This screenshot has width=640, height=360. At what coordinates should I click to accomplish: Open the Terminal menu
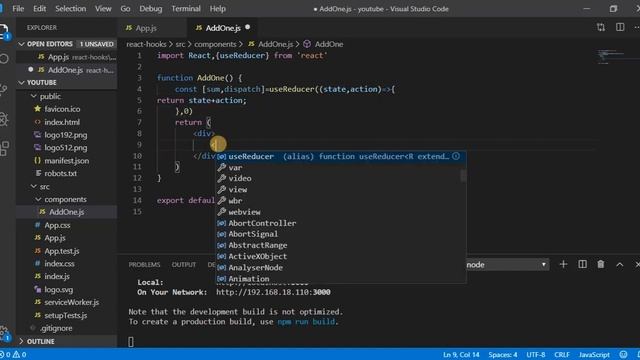[186, 9]
